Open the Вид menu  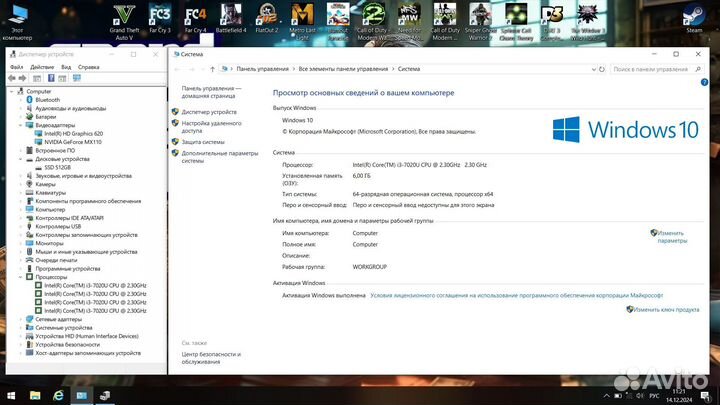point(66,67)
